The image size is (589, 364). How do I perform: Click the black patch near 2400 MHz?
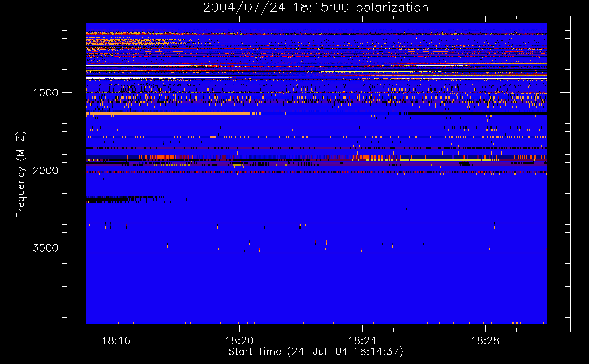point(123,199)
